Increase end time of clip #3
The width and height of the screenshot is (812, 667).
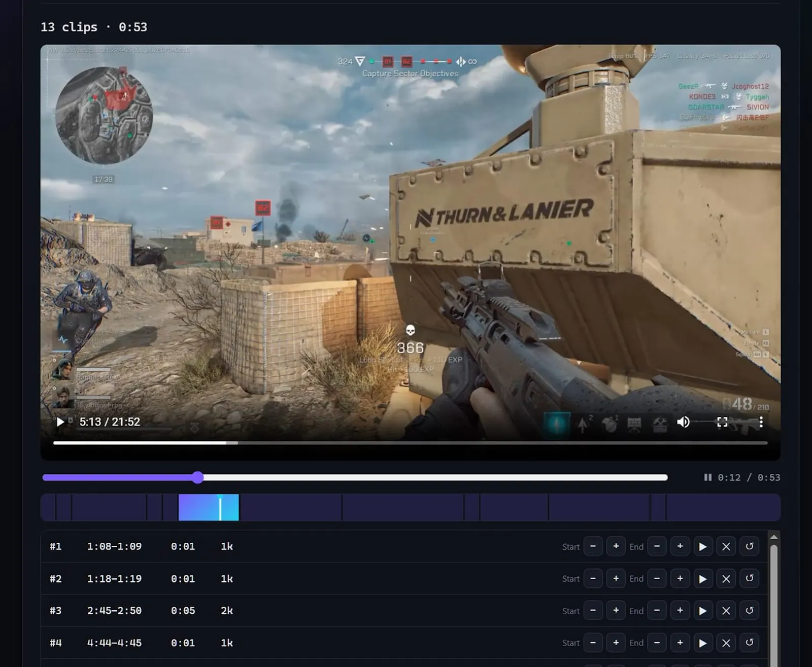coord(680,611)
